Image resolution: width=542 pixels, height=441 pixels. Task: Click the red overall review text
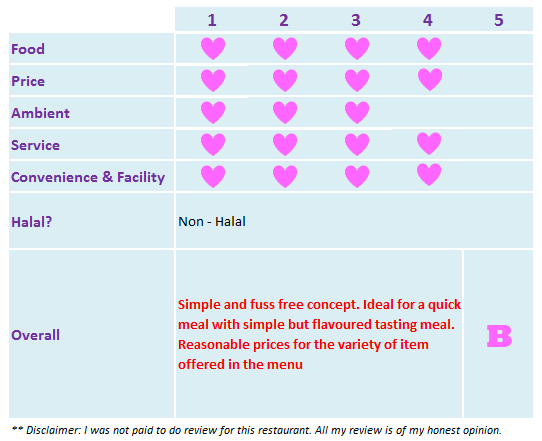pyautogui.click(x=319, y=334)
